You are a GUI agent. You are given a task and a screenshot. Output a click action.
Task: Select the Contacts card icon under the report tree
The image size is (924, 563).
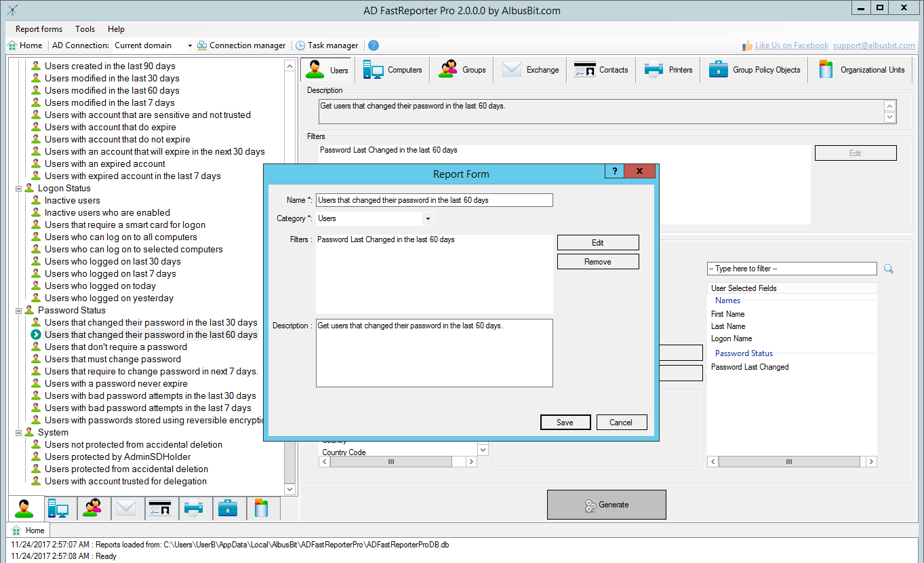click(160, 508)
